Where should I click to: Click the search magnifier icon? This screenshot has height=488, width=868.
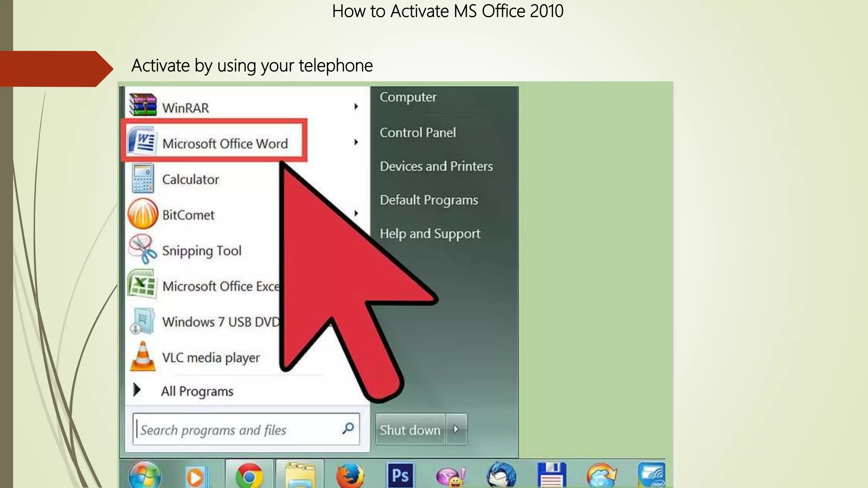(348, 428)
